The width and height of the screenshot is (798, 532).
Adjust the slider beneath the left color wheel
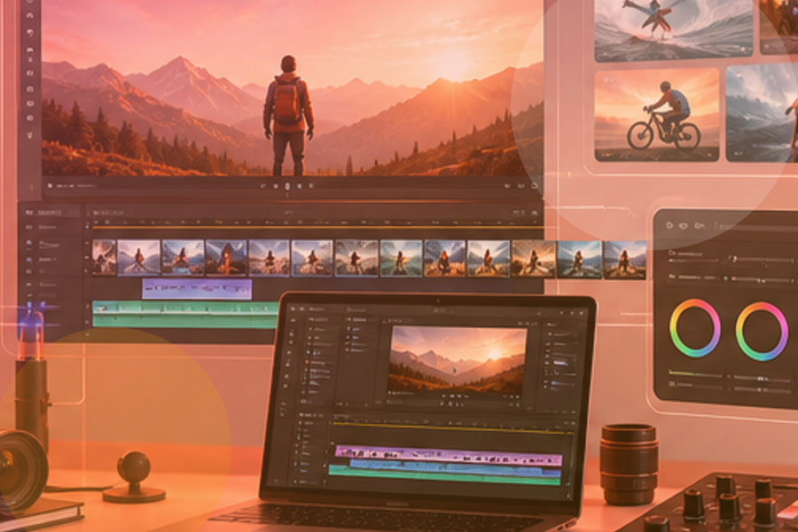click(695, 375)
